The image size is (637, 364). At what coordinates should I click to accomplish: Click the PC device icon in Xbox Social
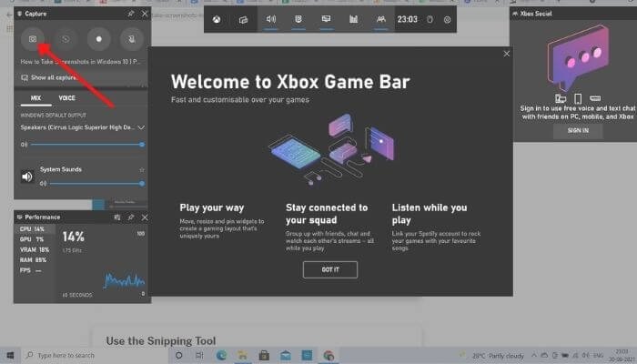[561, 98]
